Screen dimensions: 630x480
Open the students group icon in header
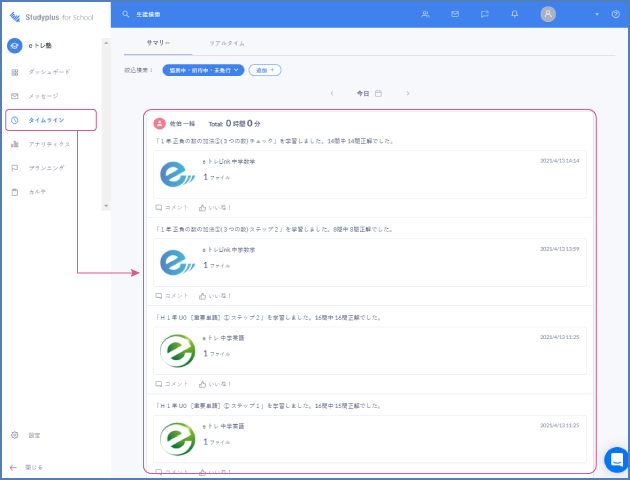point(425,14)
